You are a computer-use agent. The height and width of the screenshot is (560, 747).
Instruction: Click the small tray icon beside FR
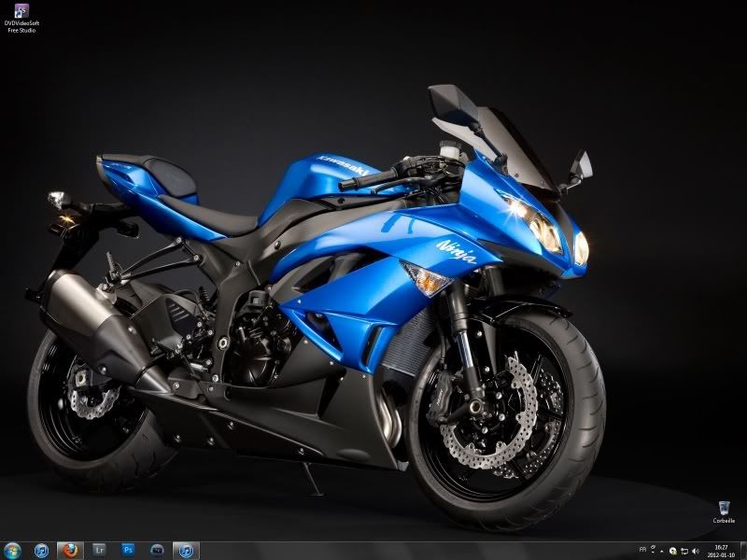652,551
